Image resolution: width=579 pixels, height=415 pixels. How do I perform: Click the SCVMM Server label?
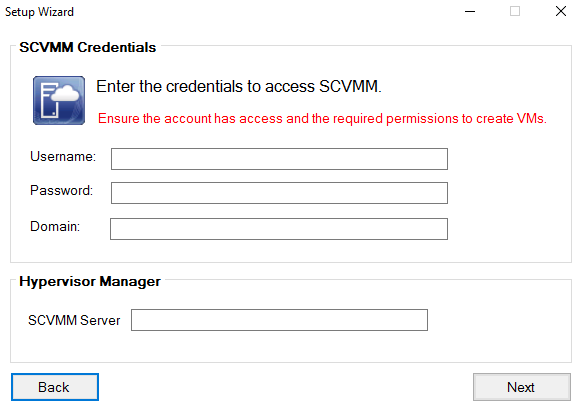pos(74,320)
